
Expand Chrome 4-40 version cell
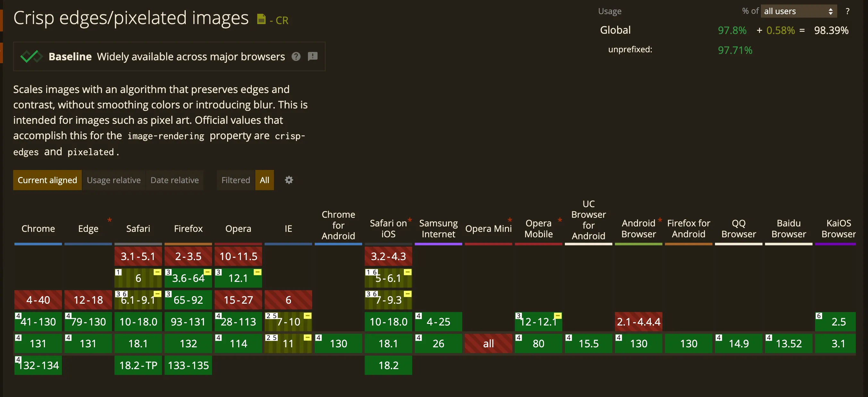pyautogui.click(x=38, y=300)
